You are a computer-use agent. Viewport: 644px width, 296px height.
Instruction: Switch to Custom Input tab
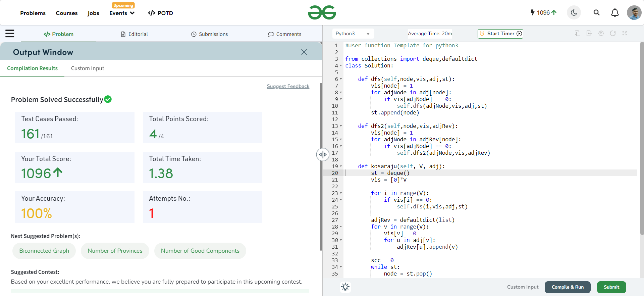tap(88, 68)
